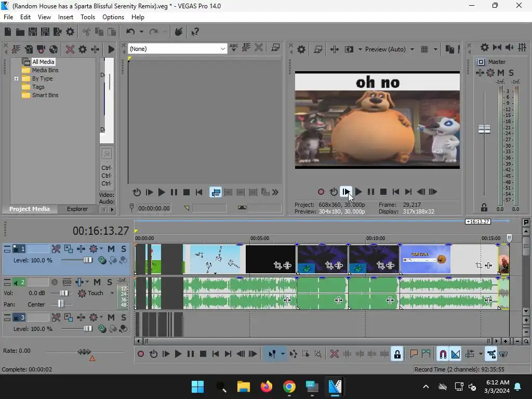Start Windows search from taskbar
The image size is (532, 399).
tap(221, 387)
